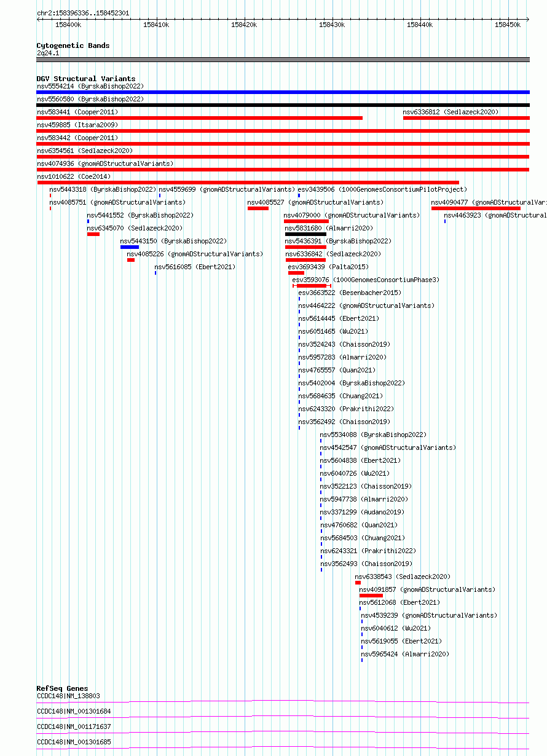This screenshot has width=547, height=756.
Task: Select nsv4559699 (gnomADStructuralVariants) label
Action: click(x=227, y=190)
